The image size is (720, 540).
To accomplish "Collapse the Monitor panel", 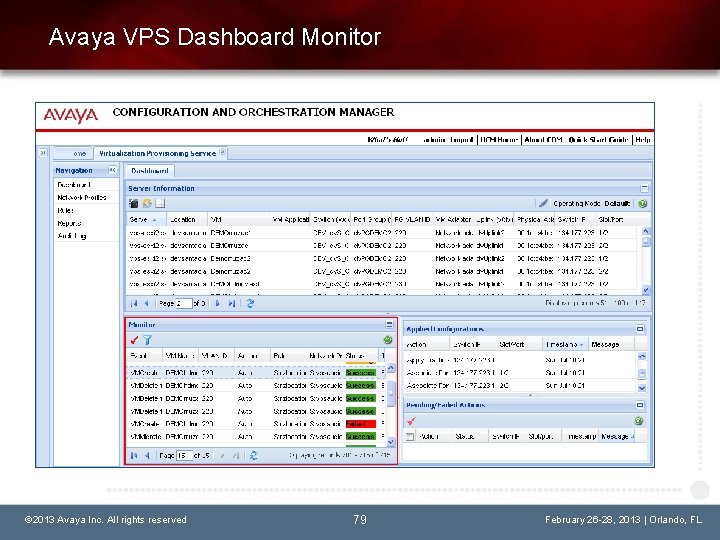I will pos(389,325).
